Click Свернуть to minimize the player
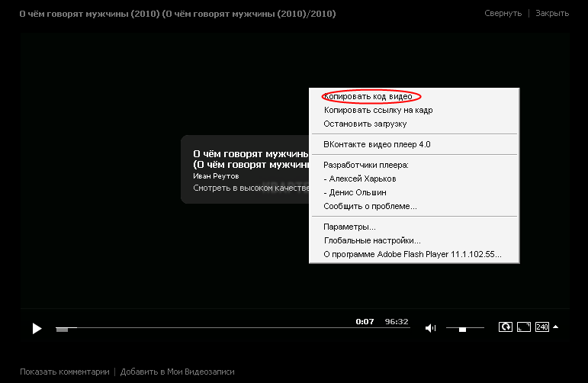Image resolution: width=588 pixels, height=383 pixels. 503,14
